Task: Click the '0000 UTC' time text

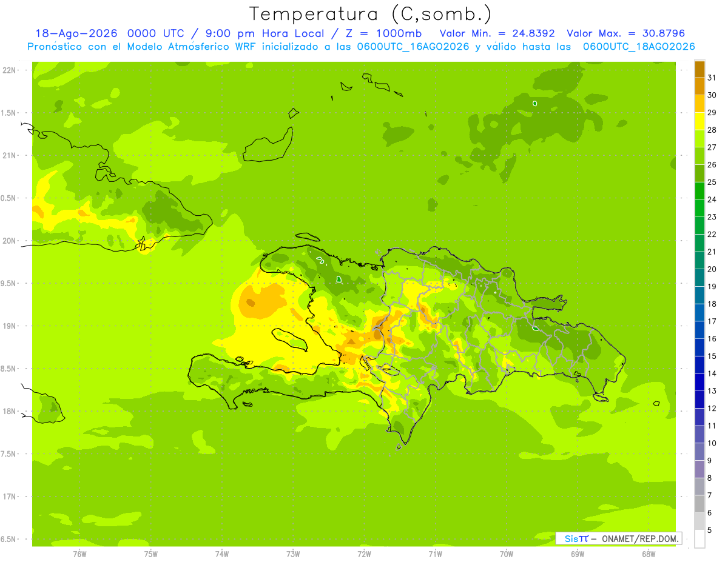Action: (x=156, y=33)
